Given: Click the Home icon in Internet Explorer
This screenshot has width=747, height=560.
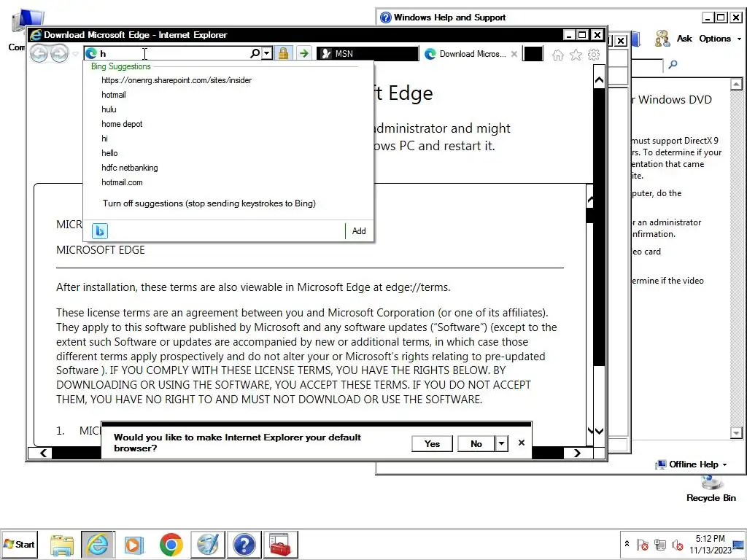Looking at the screenshot, I should (x=558, y=55).
